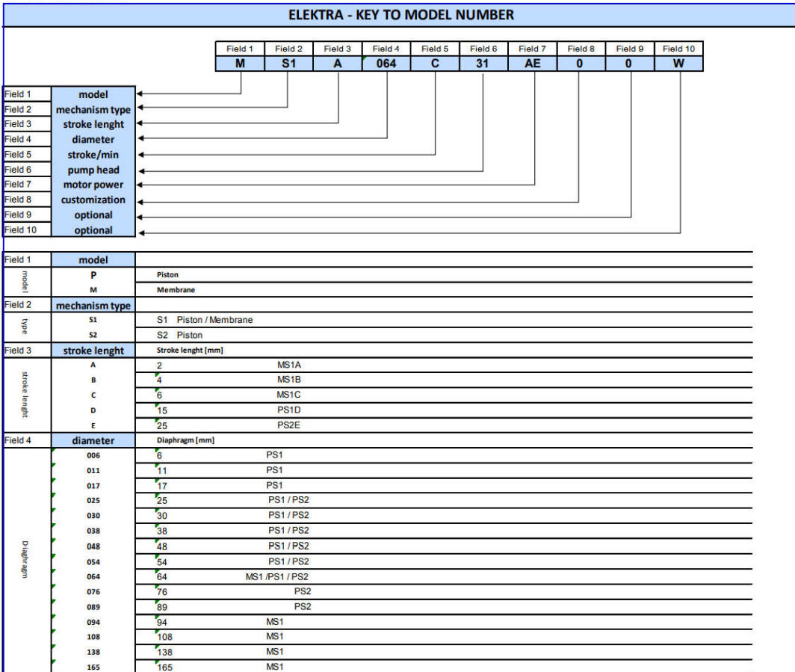Select the 064 cell under Field 4

386,64
